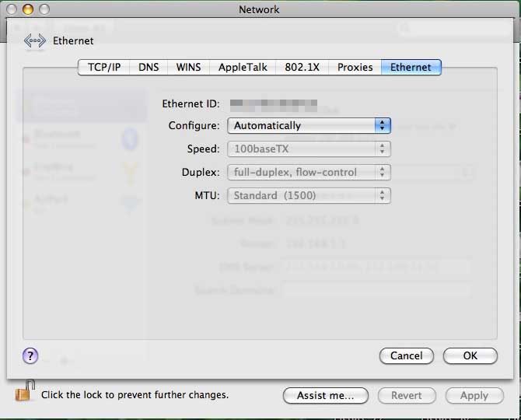This screenshot has height=420, width=521.
Task: Click the purple help question mark button
Action: coord(30,356)
